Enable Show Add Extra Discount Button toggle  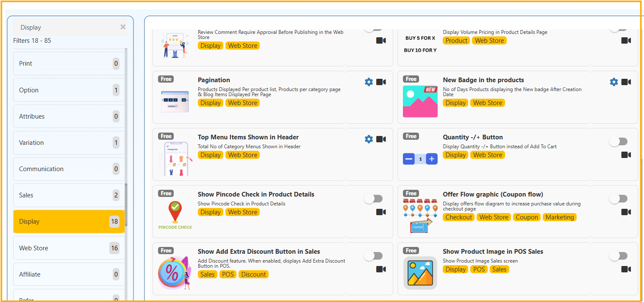(373, 256)
